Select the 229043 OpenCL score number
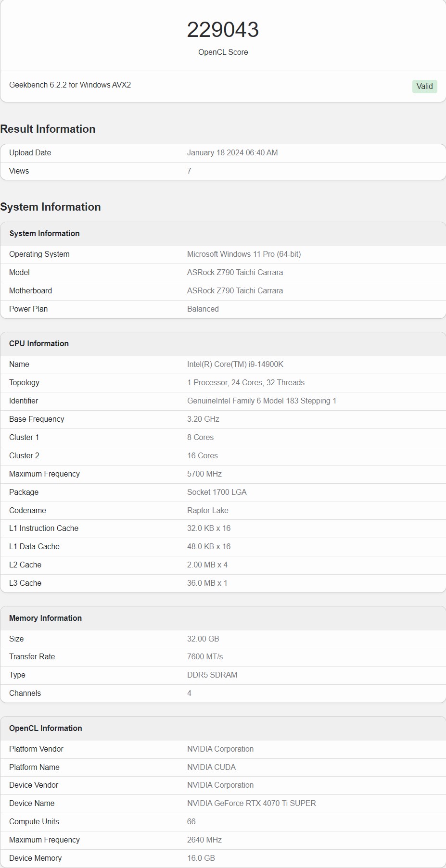 (223, 30)
